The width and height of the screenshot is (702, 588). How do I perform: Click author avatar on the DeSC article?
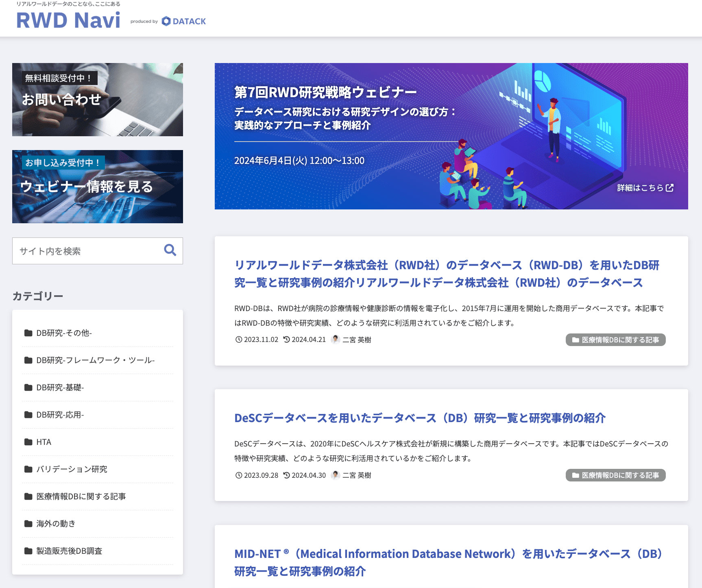[x=336, y=475]
